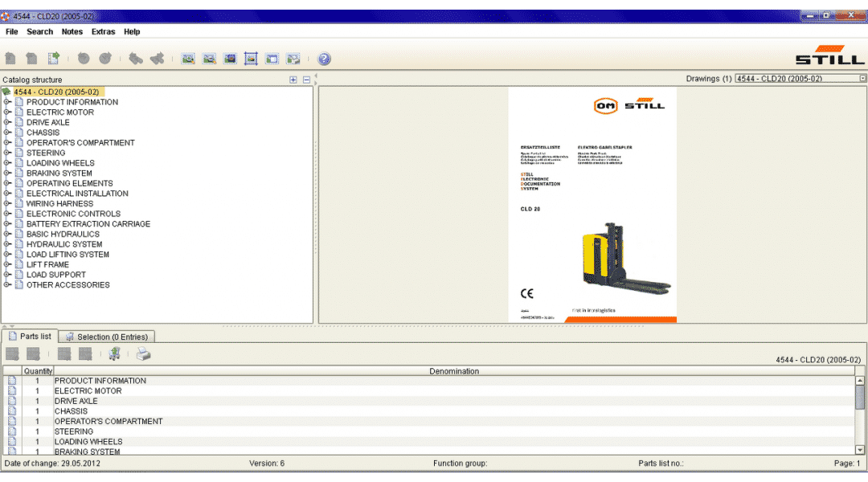
Task: Select ELECTRICAL INSTALLATION in catalog tree
Action: tap(77, 194)
